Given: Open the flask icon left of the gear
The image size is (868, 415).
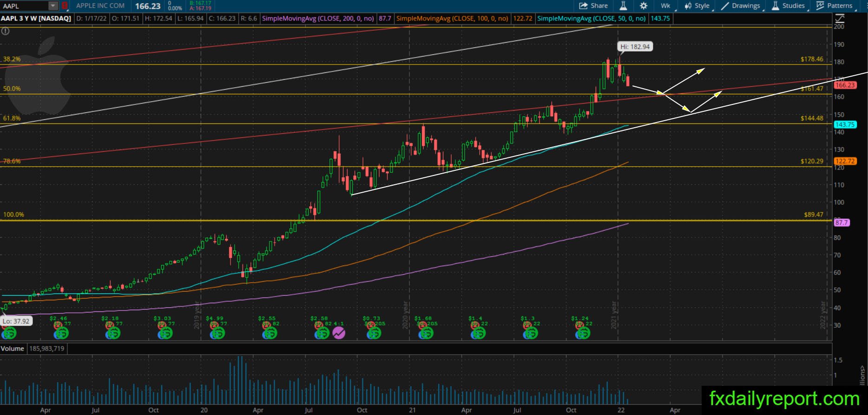Looking at the screenshot, I should [x=623, y=6].
